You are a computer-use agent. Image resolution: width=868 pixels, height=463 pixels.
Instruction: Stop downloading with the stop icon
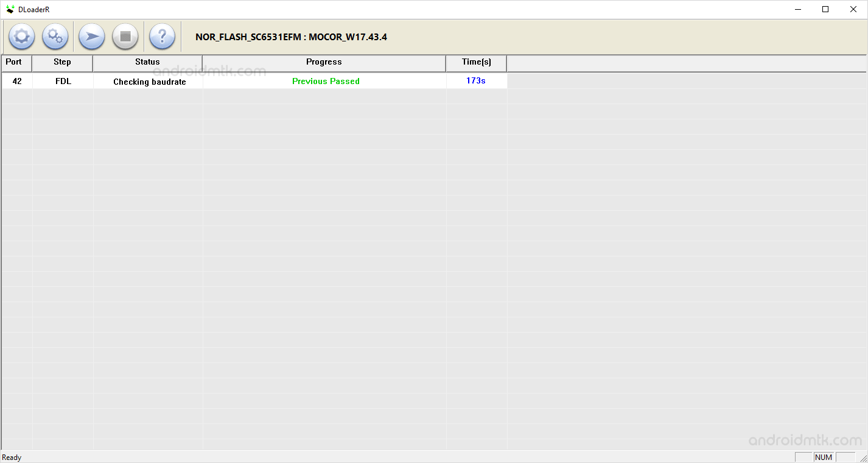point(125,37)
